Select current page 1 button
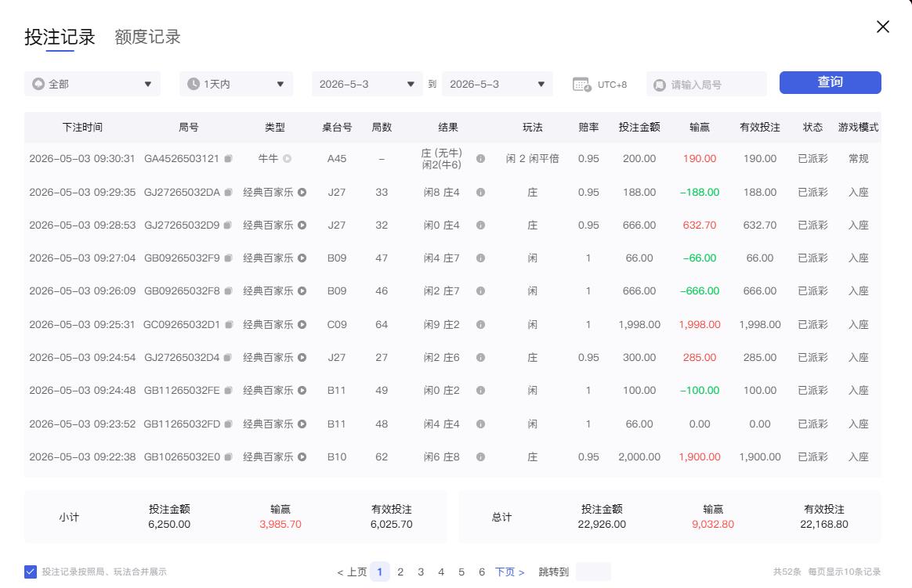Image resolution: width=912 pixels, height=588 pixels. point(380,572)
